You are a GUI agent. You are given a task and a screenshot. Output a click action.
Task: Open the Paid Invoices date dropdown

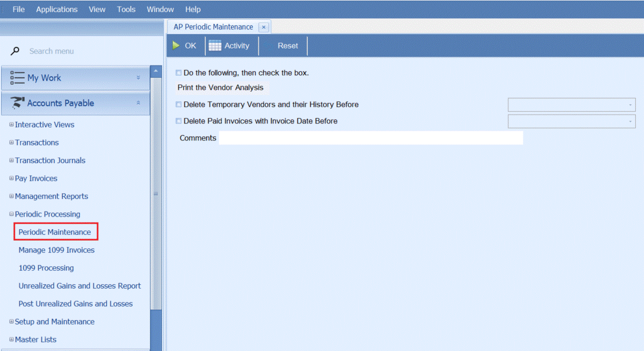[x=630, y=121]
